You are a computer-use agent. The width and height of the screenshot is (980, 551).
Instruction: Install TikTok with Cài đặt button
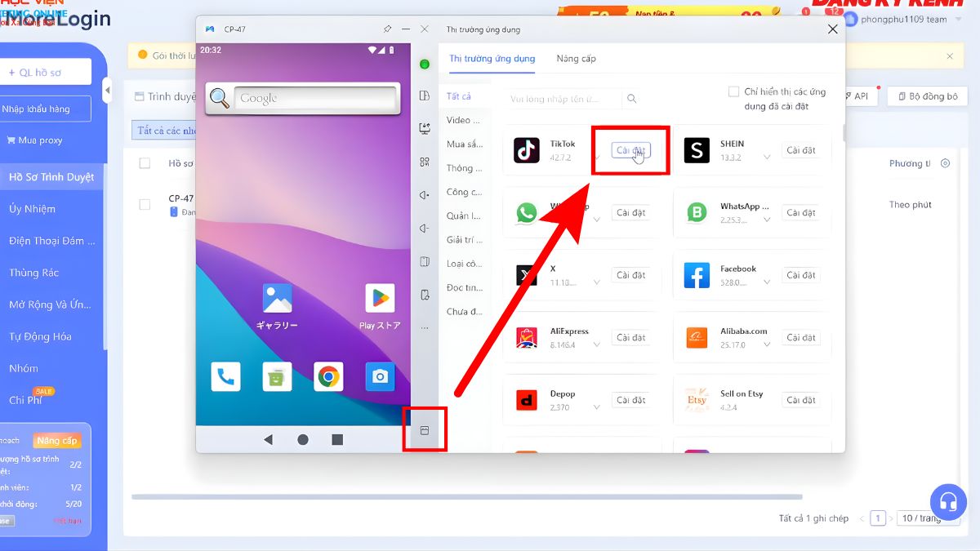point(630,150)
